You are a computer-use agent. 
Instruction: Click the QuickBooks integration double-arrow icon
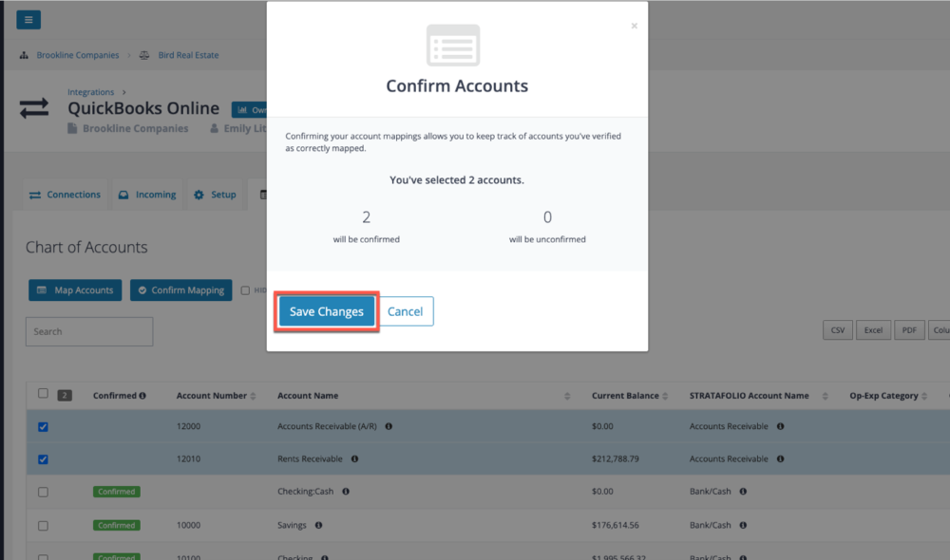pyautogui.click(x=33, y=109)
